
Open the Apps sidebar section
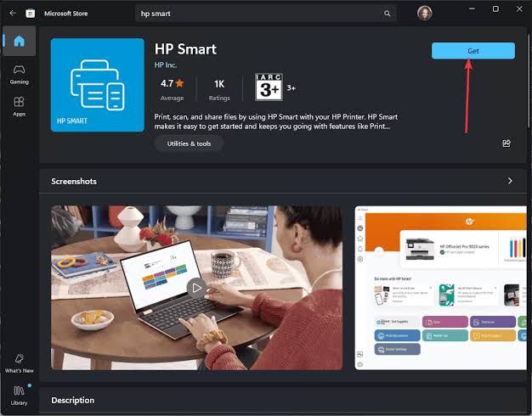pyautogui.click(x=19, y=106)
